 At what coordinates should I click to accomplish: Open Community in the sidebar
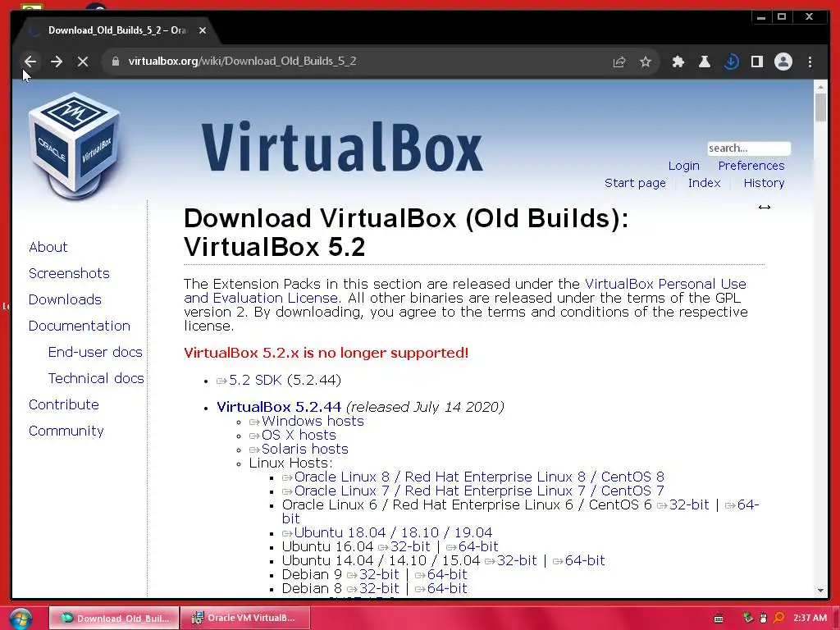66,431
